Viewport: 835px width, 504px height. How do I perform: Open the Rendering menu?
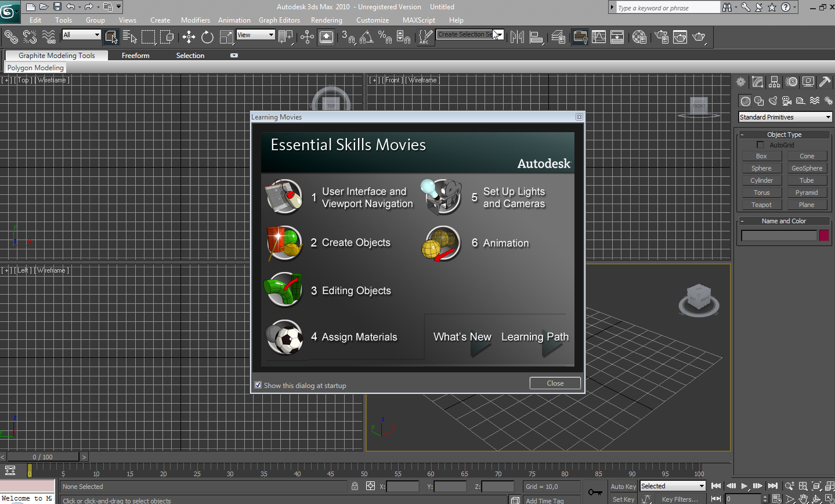(326, 20)
